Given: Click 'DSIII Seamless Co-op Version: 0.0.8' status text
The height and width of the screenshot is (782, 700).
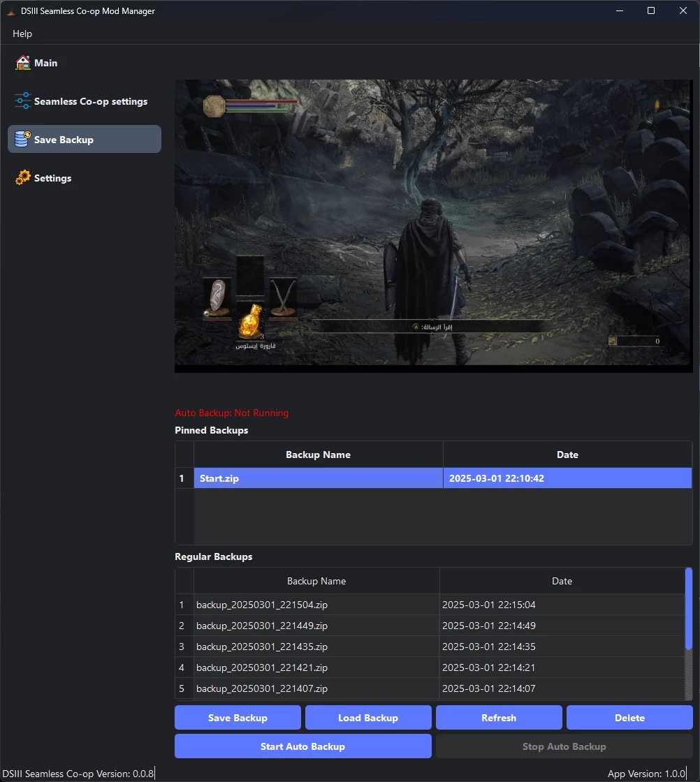Looking at the screenshot, I should (x=78, y=774).
